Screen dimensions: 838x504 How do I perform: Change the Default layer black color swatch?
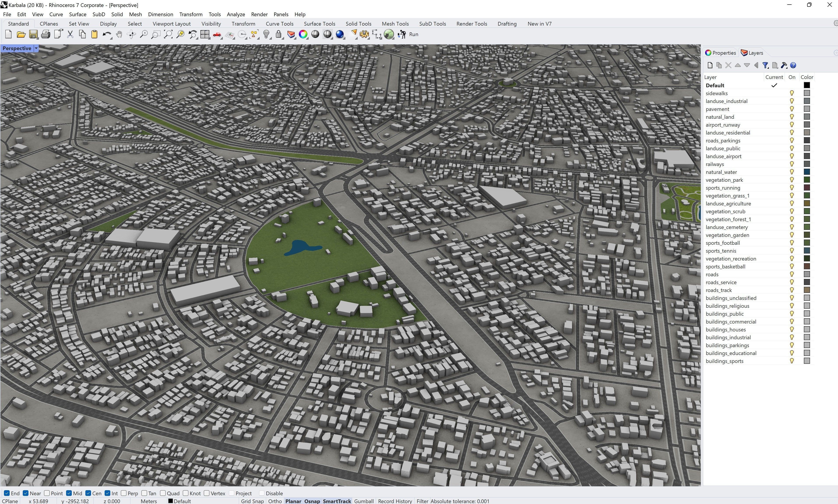pyautogui.click(x=807, y=85)
